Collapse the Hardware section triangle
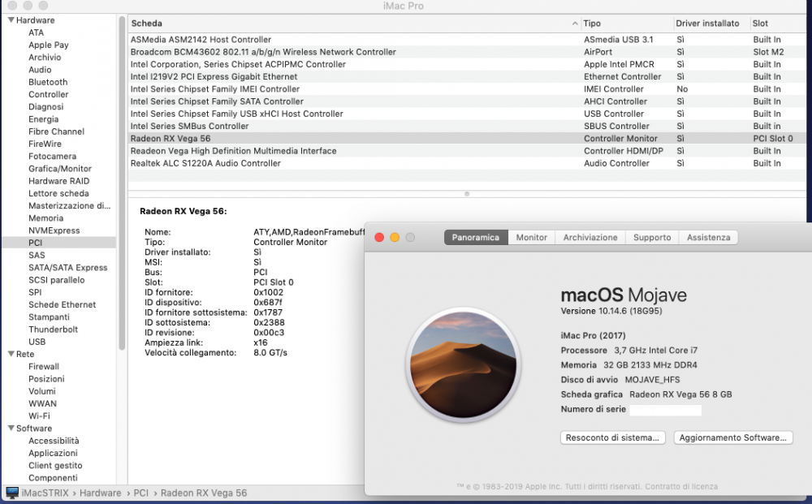The image size is (812, 504). coord(11,20)
